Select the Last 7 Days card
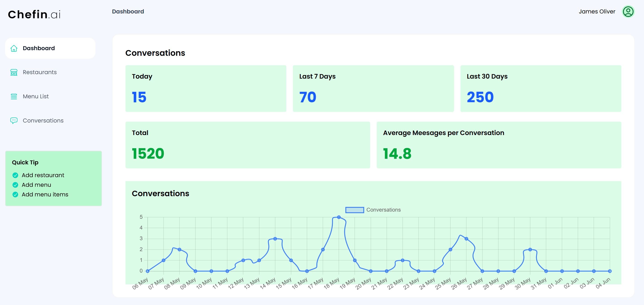The height and width of the screenshot is (305, 644). tap(373, 88)
